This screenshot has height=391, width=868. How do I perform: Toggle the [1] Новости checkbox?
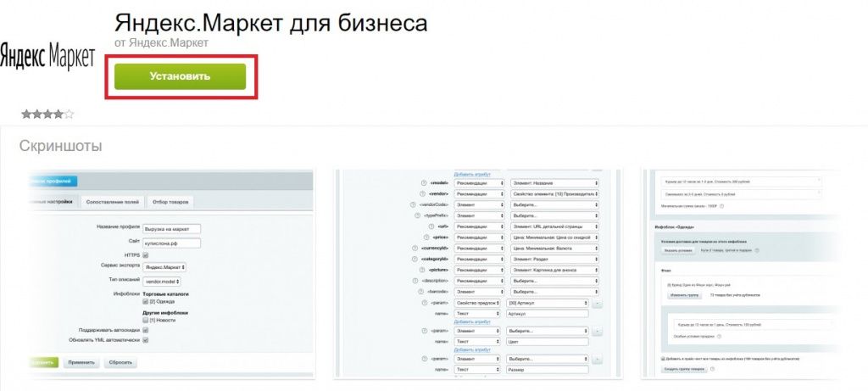146,320
